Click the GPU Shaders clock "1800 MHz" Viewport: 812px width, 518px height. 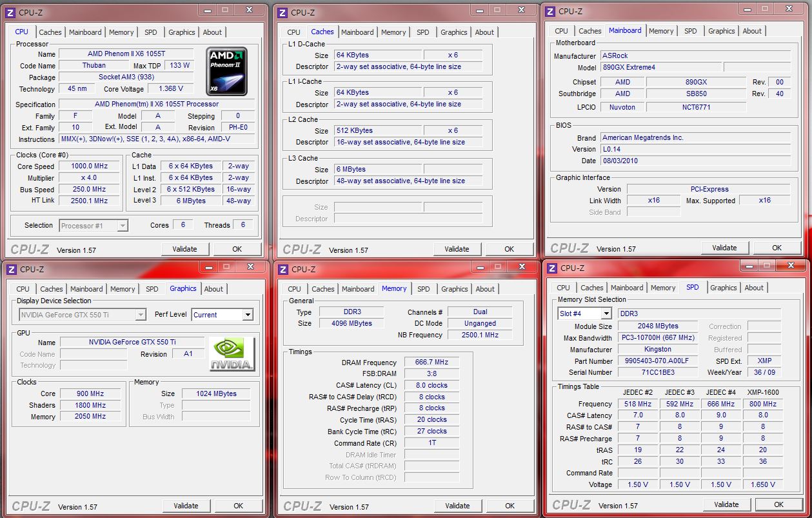point(90,405)
